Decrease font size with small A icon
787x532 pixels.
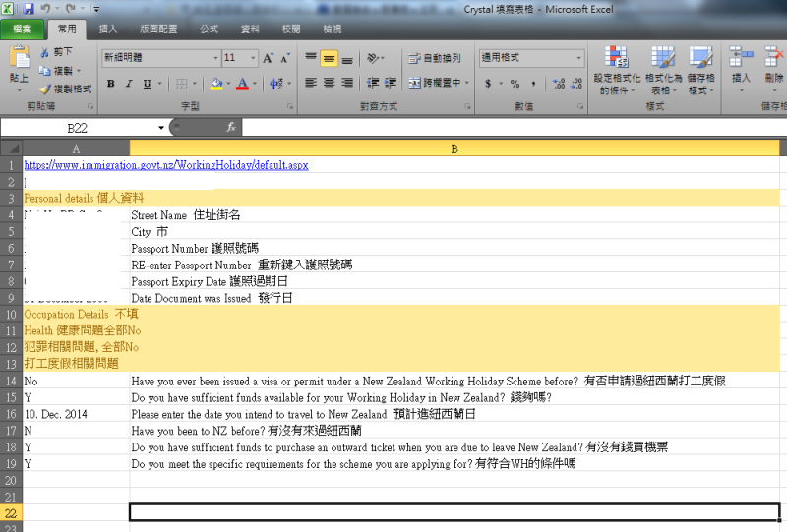pos(284,58)
